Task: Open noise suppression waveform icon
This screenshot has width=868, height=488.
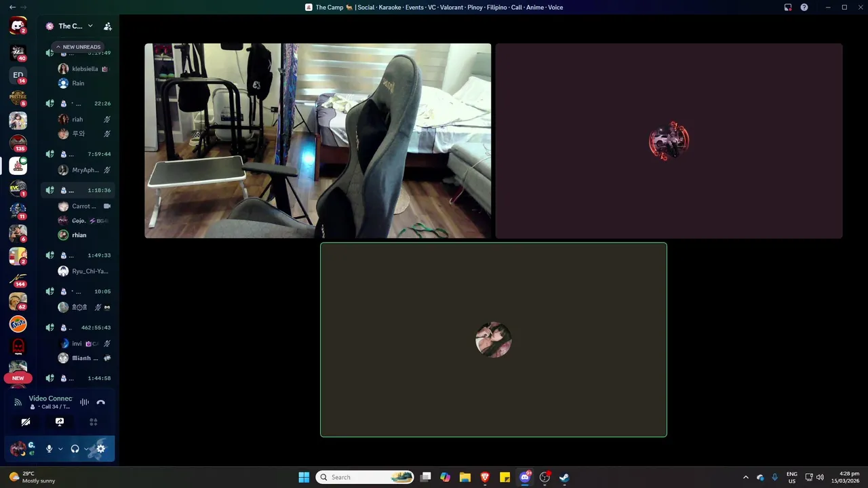Action: (x=84, y=402)
